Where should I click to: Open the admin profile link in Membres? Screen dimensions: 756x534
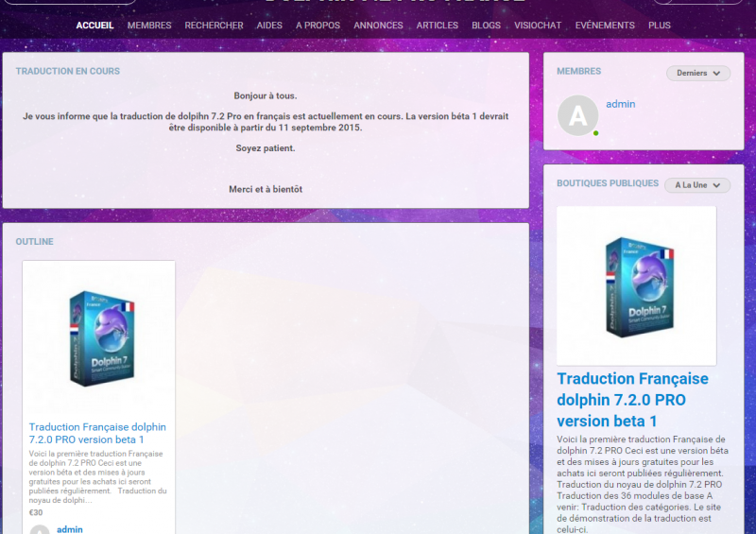(x=620, y=104)
